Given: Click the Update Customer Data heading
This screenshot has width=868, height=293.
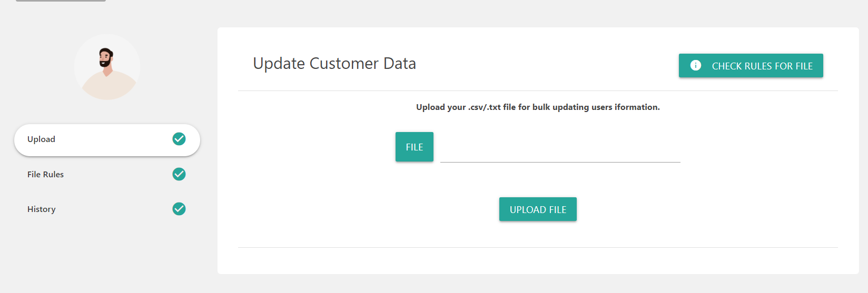Looking at the screenshot, I should coord(334,64).
